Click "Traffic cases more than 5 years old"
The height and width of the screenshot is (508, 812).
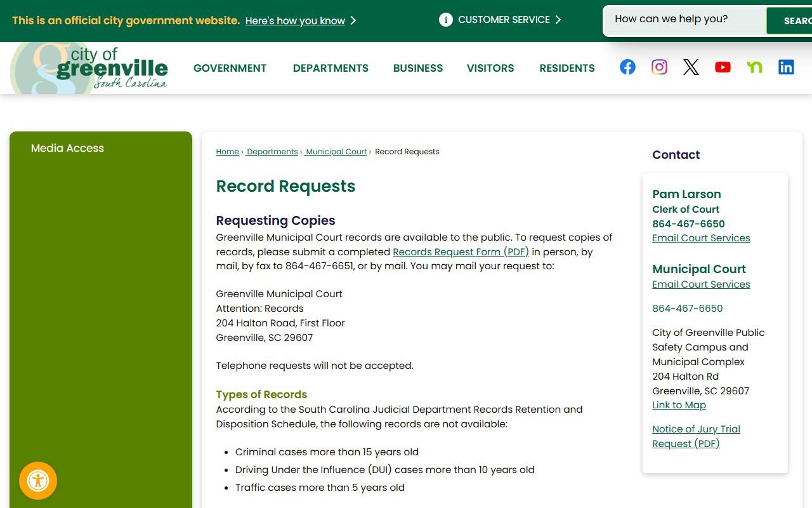click(320, 488)
